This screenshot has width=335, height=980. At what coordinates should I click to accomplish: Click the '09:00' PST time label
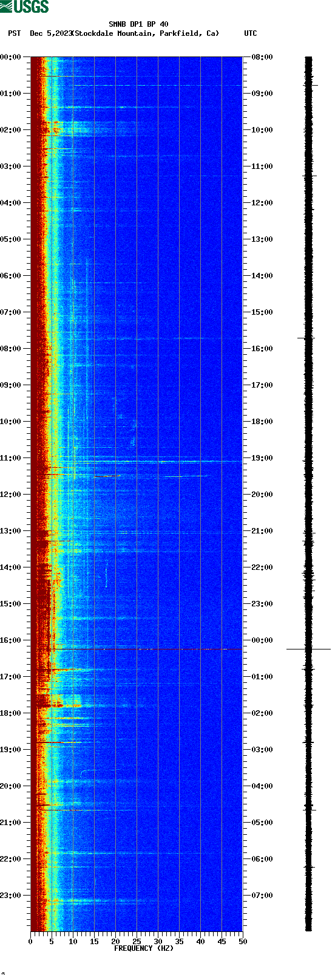[x=11, y=385]
